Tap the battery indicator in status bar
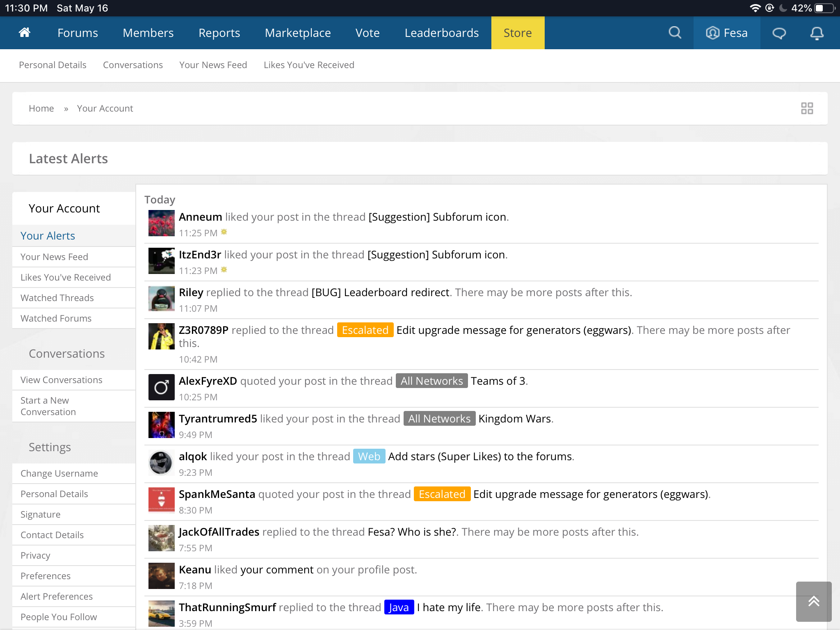 pos(825,8)
